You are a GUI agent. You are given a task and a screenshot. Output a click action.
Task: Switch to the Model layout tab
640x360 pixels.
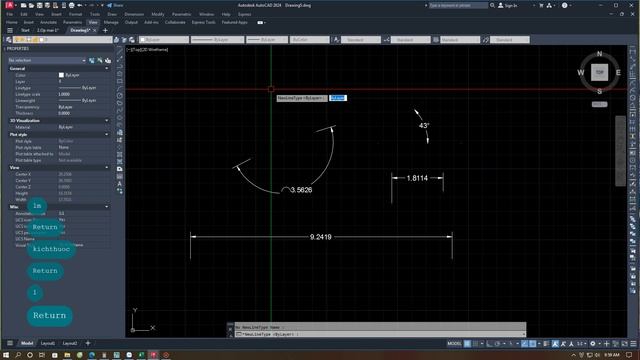pyautogui.click(x=27, y=343)
